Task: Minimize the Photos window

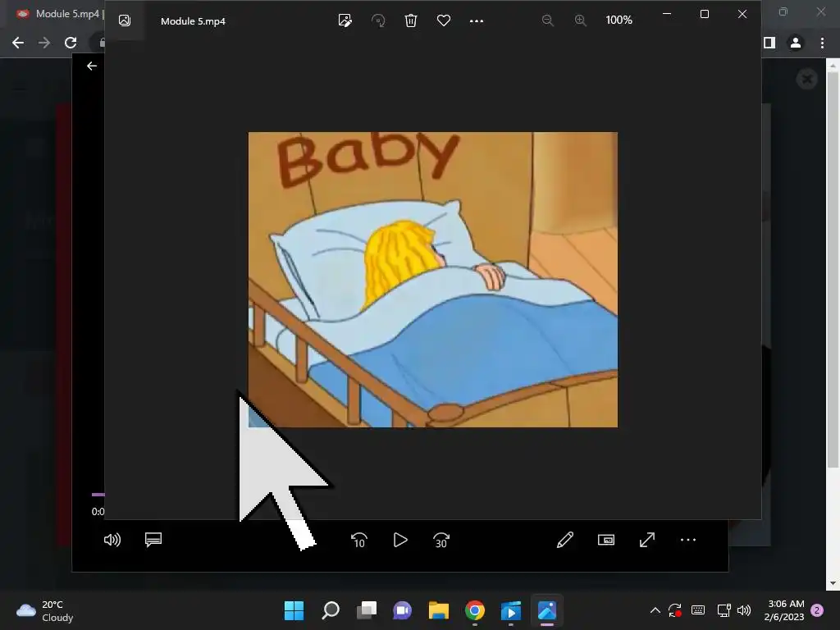Action: point(667,14)
